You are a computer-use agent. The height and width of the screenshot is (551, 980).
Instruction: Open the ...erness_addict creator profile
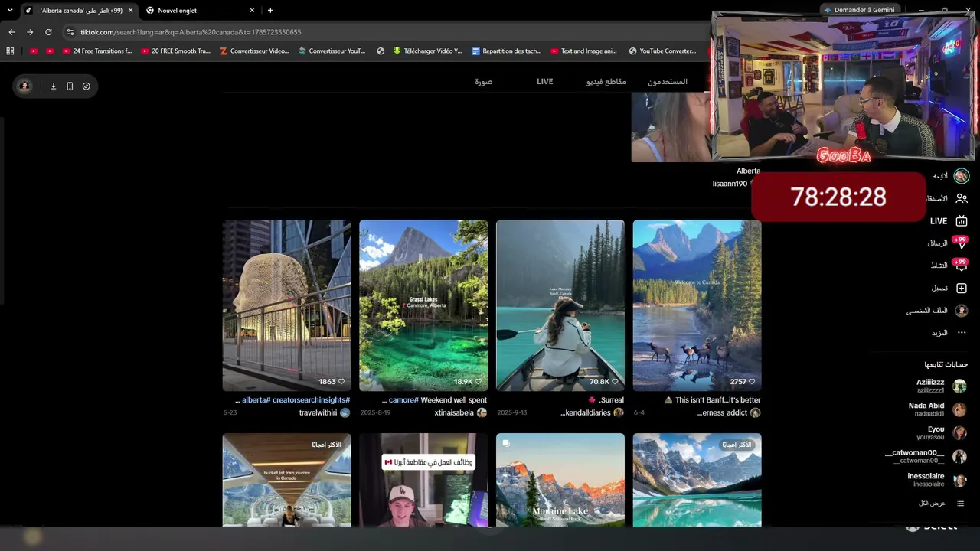[729, 413]
